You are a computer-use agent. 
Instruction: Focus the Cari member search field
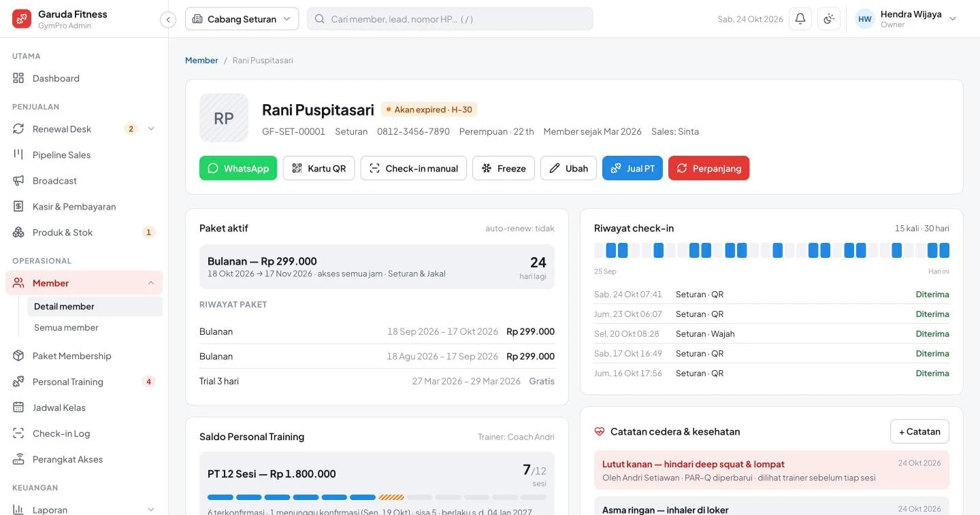tap(450, 19)
